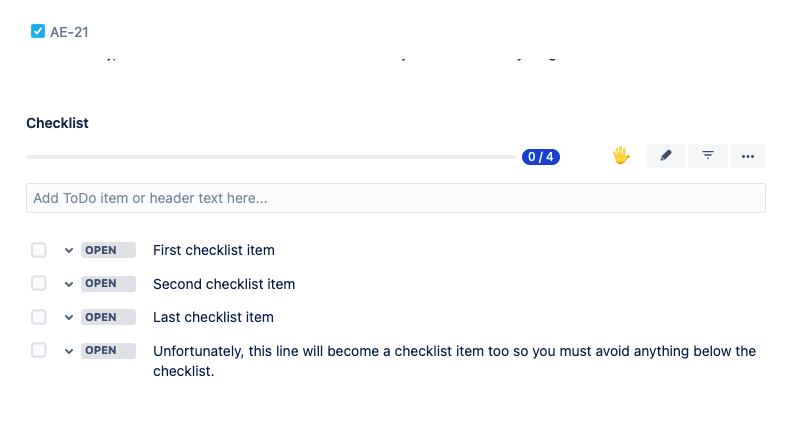
Task: Select the 'Last checklist item' text
Action: pos(213,317)
